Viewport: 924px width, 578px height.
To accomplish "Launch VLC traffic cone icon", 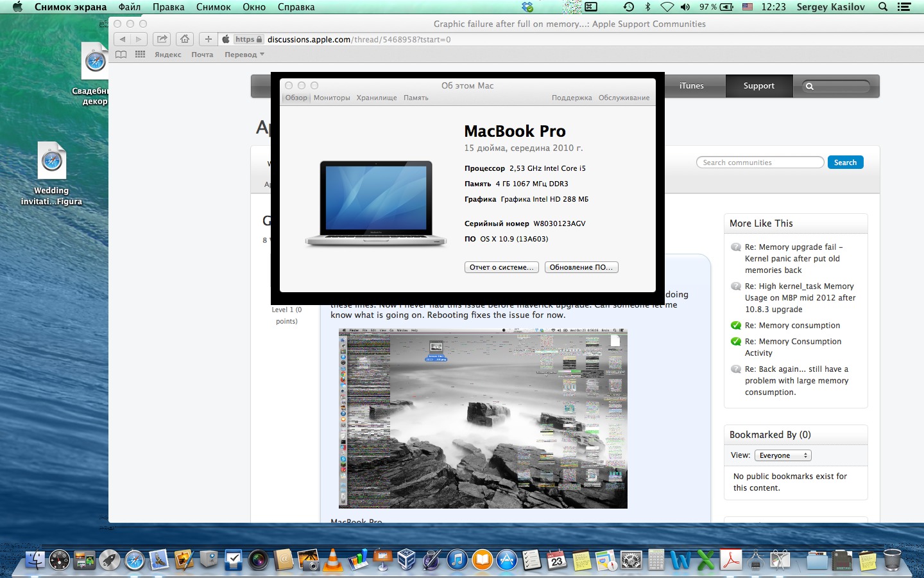I will 333,560.
